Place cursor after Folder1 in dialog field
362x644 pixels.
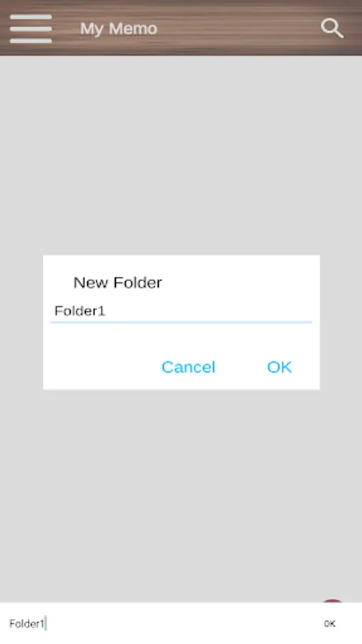pos(107,311)
